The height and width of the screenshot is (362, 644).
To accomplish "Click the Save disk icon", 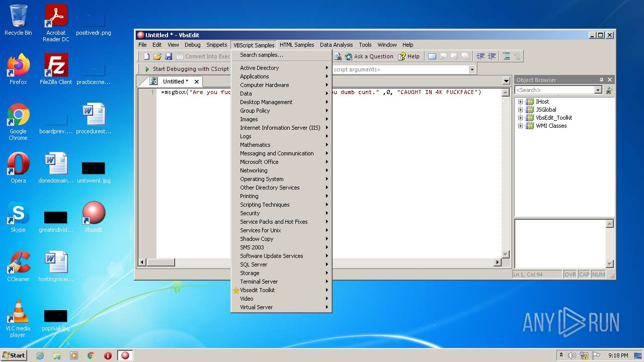I will [169, 56].
